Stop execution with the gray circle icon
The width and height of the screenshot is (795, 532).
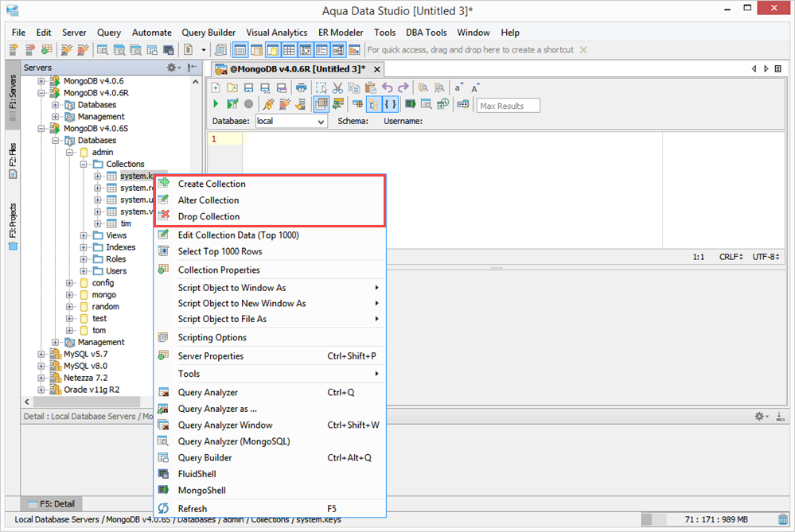[x=248, y=104]
